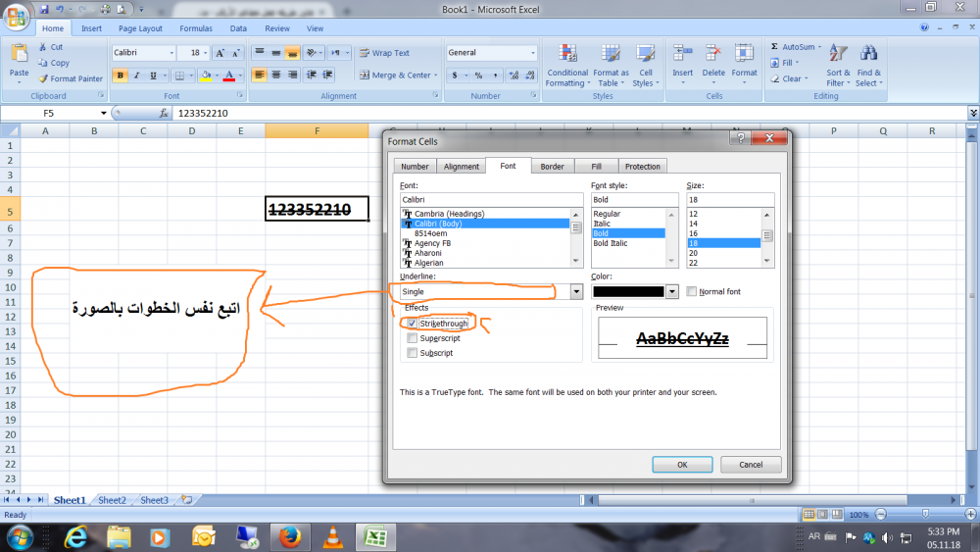Click the Percent Style icon
The image size is (980, 552).
tap(479, 75)
